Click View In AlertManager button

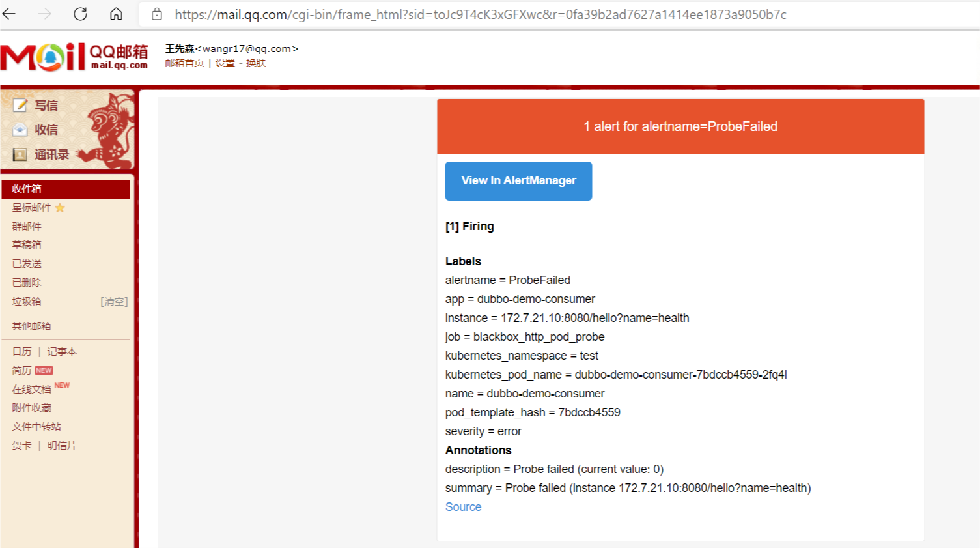pyautogui.click(x=518, y=181)
